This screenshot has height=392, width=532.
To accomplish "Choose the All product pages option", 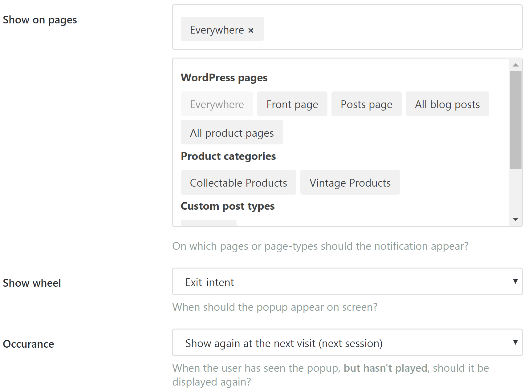I will click(232, 132).
